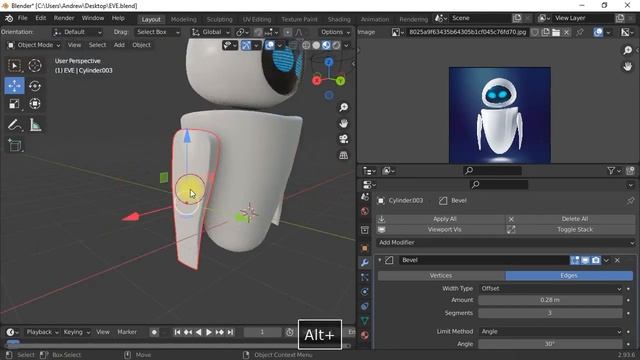
Task: Click the viewport zoom magnifier icon
Action: click(344, 107)
